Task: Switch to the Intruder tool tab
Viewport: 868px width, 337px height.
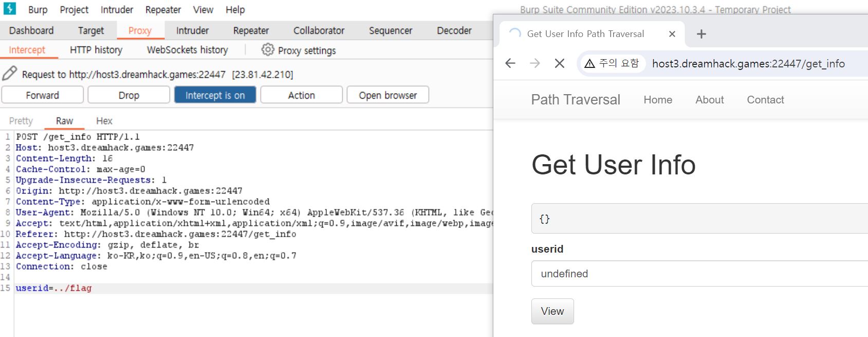Action: coord(192,30)
